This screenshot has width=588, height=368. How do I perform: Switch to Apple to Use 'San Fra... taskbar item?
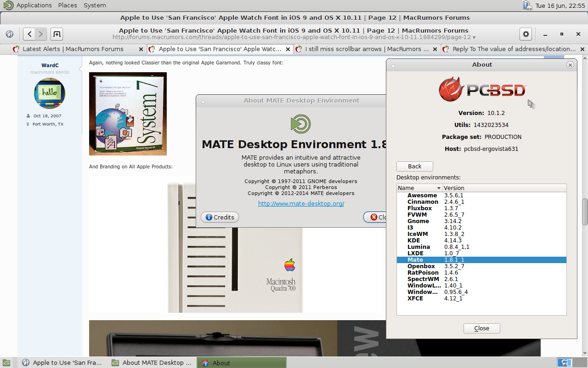click(x=62, y=363)
